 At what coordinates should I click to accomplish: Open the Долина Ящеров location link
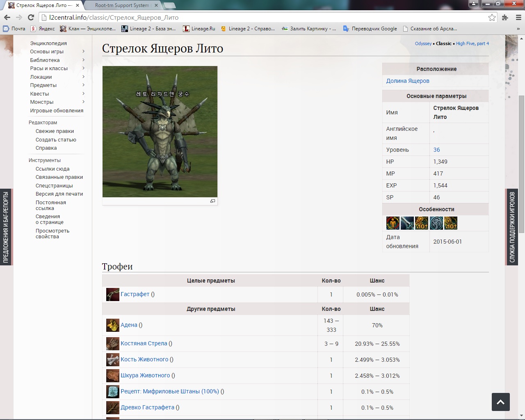408,81
